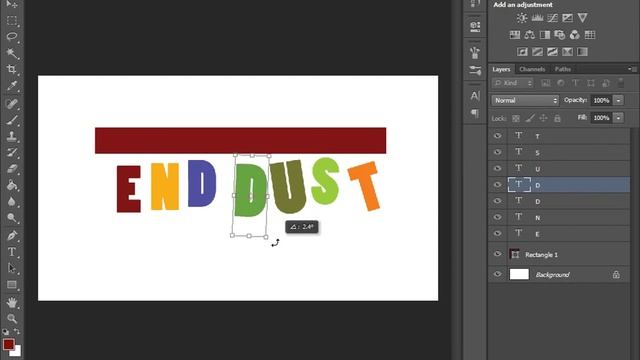Select the Pen tool
The image size is (640, 360).
pyautogui.click(x=11, y=236)
